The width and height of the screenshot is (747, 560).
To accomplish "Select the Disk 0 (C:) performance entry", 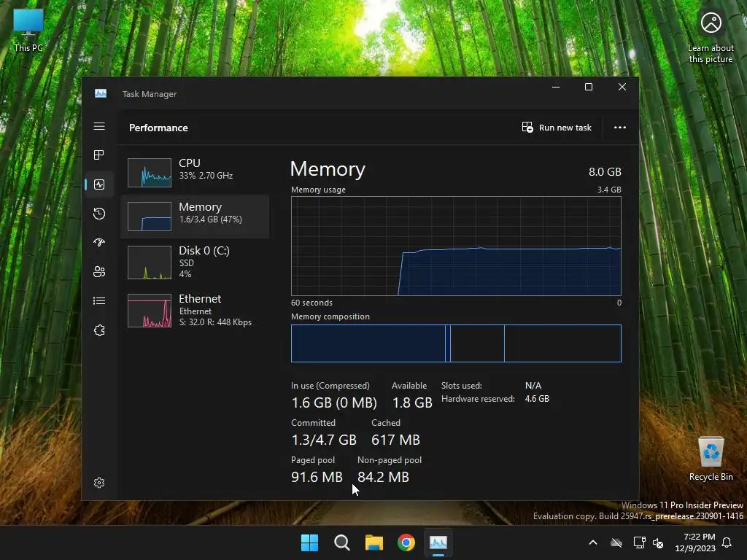I will (x=195, y=262).
